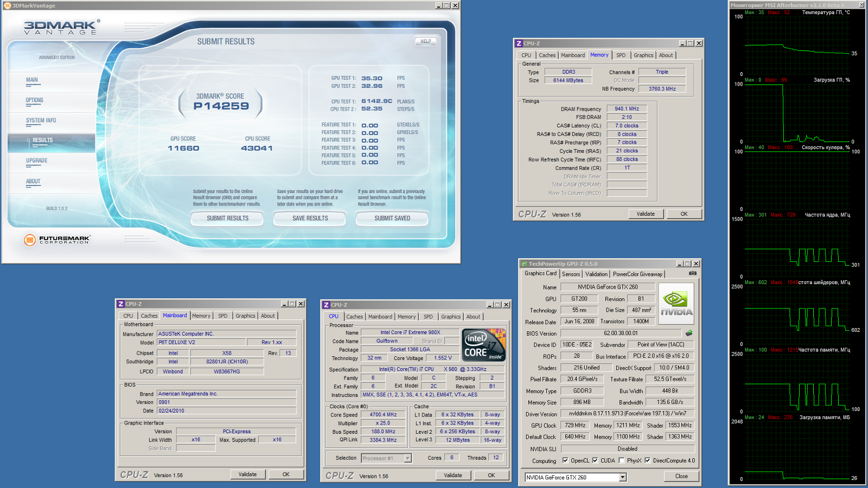The height and width of the screenshot is (488, 868).
Task: Click the Intel Core i7 badge in CPU-Z
Action: point(484,345)
